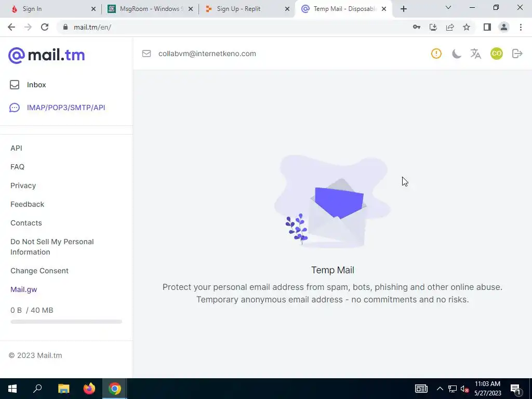Toggle dark mode moon icon
Screen dimensions: 532x399
coord(456,54)
